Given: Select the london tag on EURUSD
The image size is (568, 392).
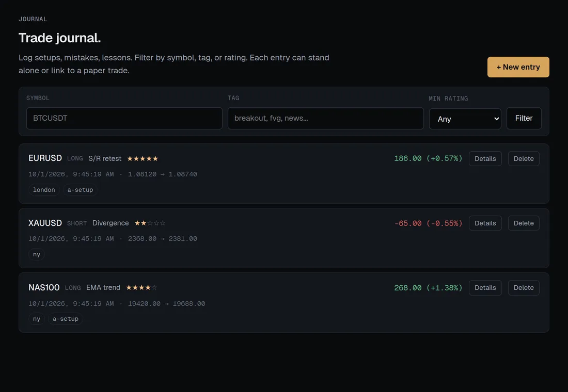Looking at the screenshot, I should 44,190.
